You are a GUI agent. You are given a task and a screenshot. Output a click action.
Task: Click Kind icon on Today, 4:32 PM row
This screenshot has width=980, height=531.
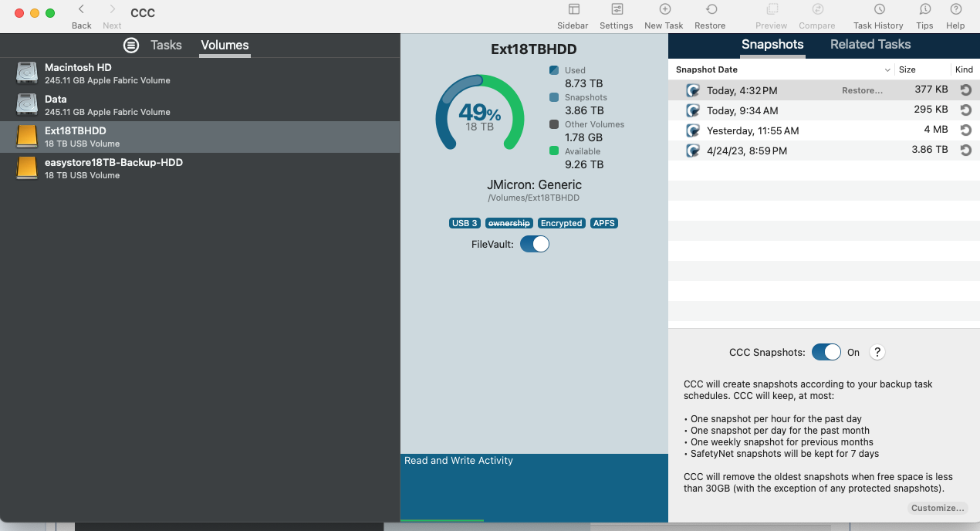(965, 90)
